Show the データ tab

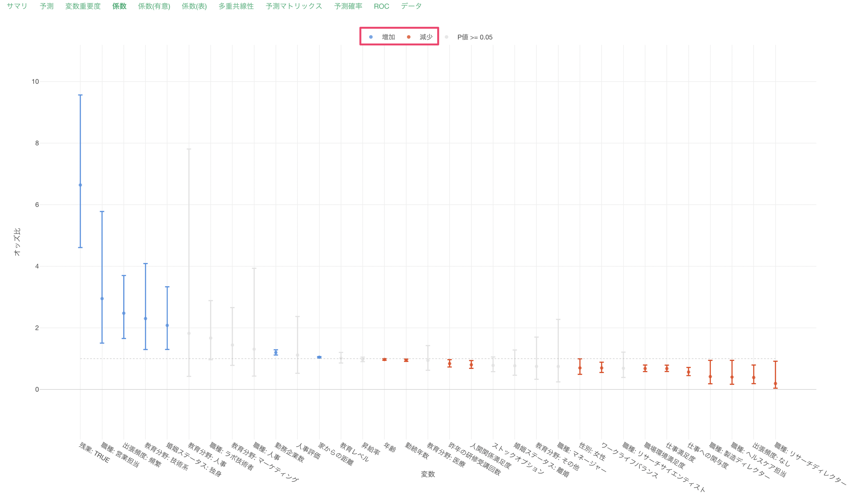pos(411,6)
